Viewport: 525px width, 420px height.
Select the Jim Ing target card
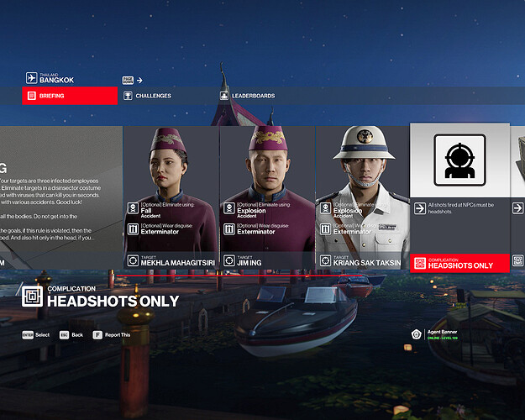point(267,197)
